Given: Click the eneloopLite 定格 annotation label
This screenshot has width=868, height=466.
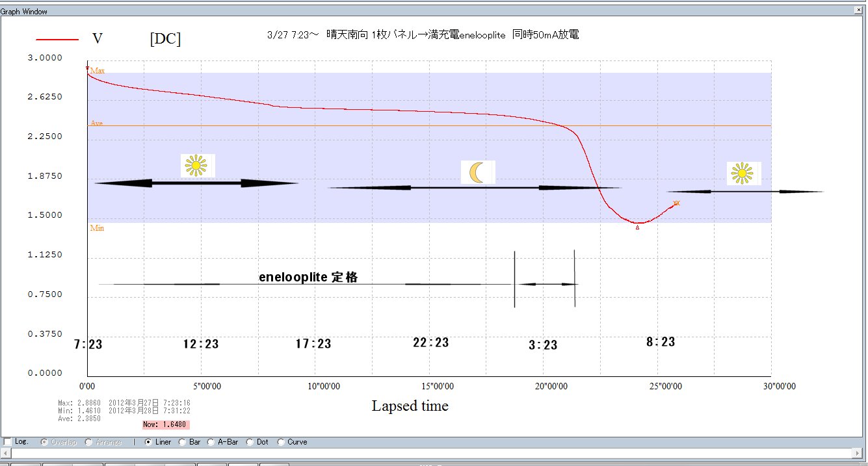Looking at the screenshot, I should (x=308, y=277).
